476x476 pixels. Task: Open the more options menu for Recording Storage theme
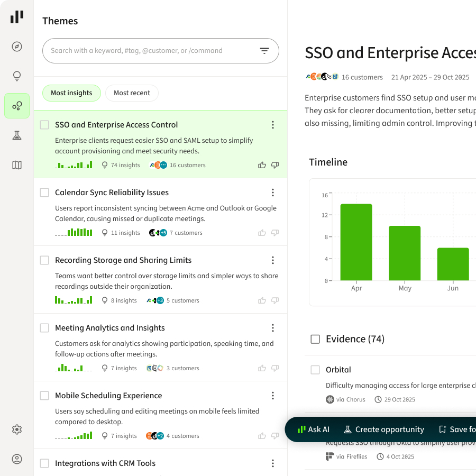[273, 260]
